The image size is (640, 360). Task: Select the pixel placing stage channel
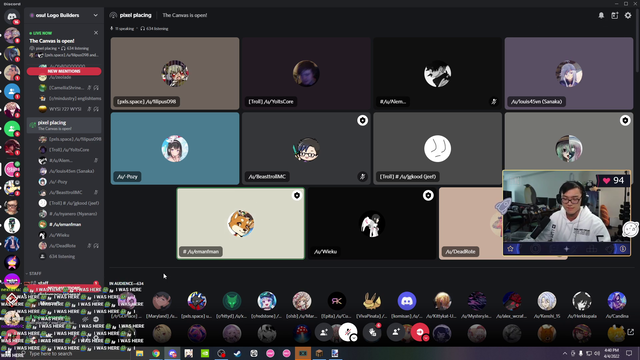coord(64,125)
